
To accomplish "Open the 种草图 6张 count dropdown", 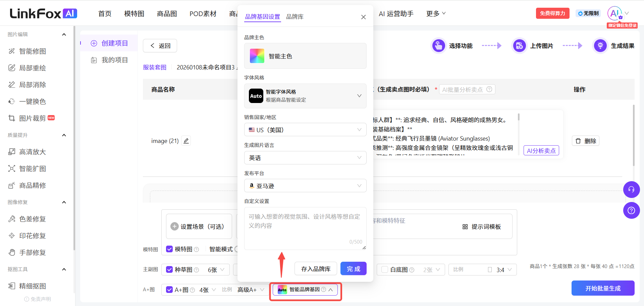I will (216, 270).
